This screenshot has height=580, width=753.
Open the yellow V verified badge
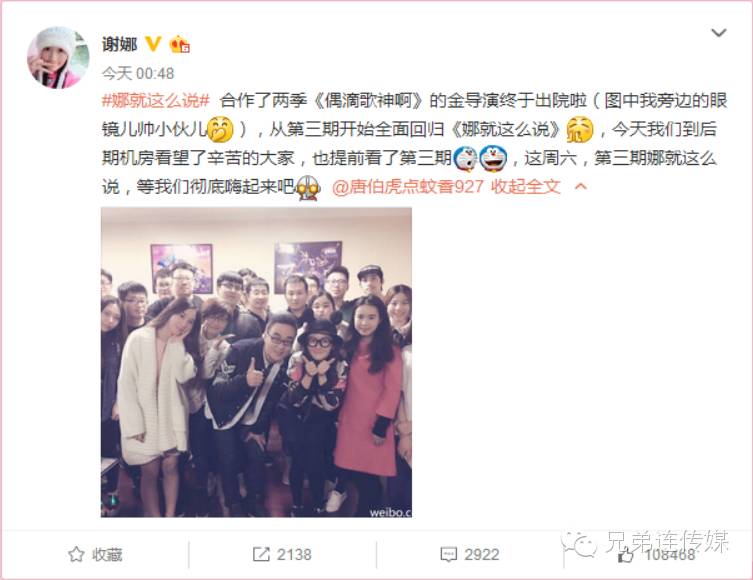click(153, 44)
